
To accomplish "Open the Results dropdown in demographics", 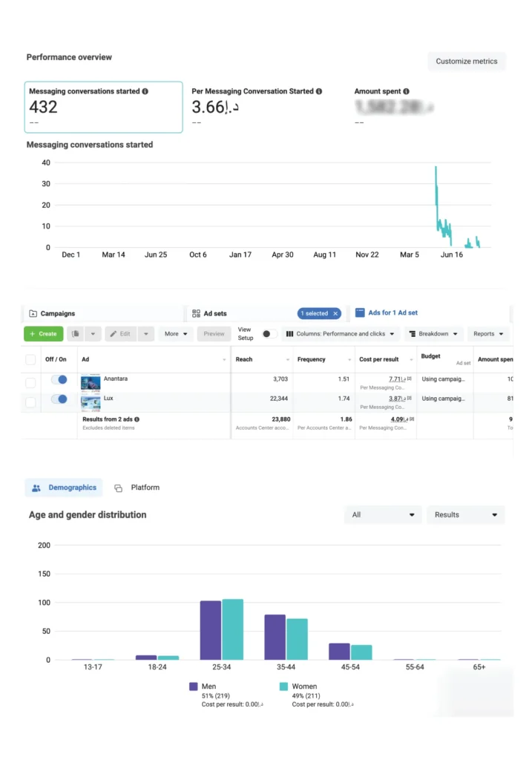I will pos(465,515).
